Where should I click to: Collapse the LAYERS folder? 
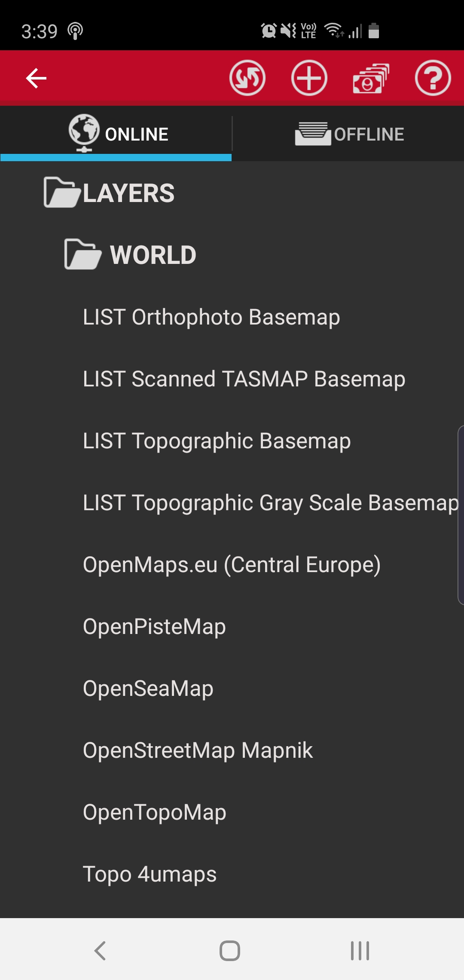click(x=109, y=193)
